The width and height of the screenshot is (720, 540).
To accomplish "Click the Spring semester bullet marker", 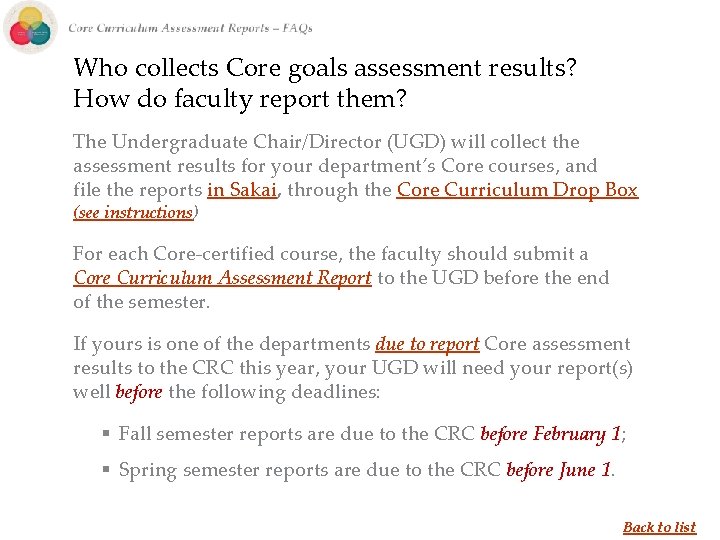I will tap(105, 471).
